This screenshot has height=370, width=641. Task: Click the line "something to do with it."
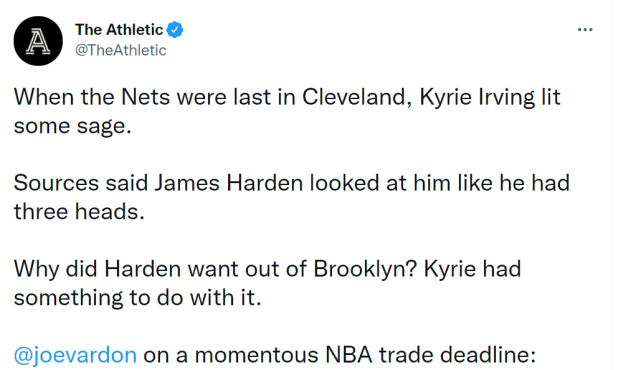pos(137,298)
